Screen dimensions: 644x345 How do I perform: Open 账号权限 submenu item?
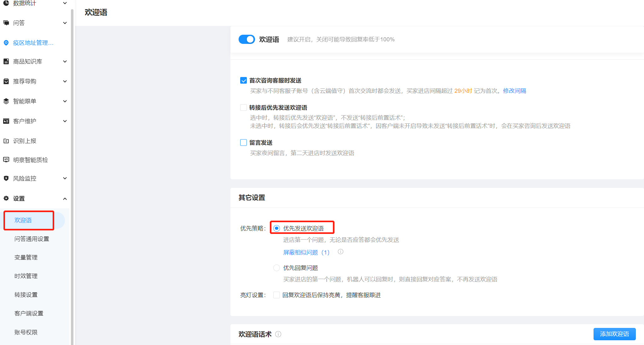point(26,332)
